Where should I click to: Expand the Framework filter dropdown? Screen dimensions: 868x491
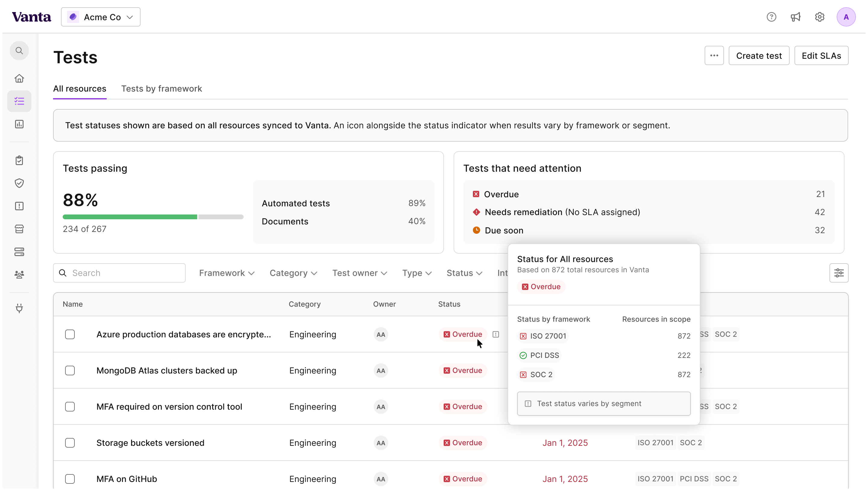(x=226, y=273)
